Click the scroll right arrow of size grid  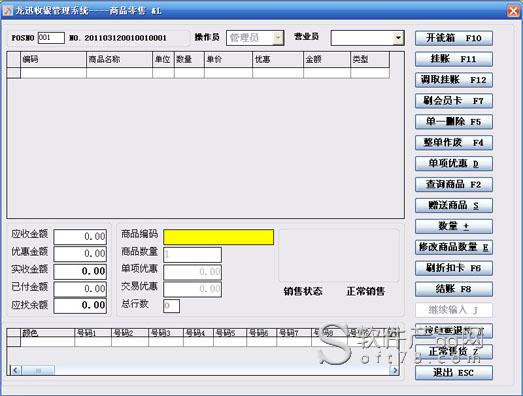click(395, 370)
